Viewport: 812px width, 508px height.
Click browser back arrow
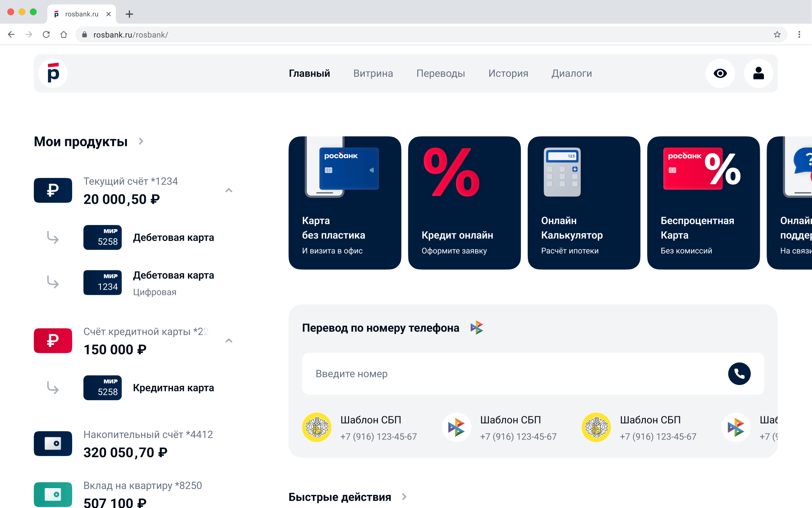11,34
